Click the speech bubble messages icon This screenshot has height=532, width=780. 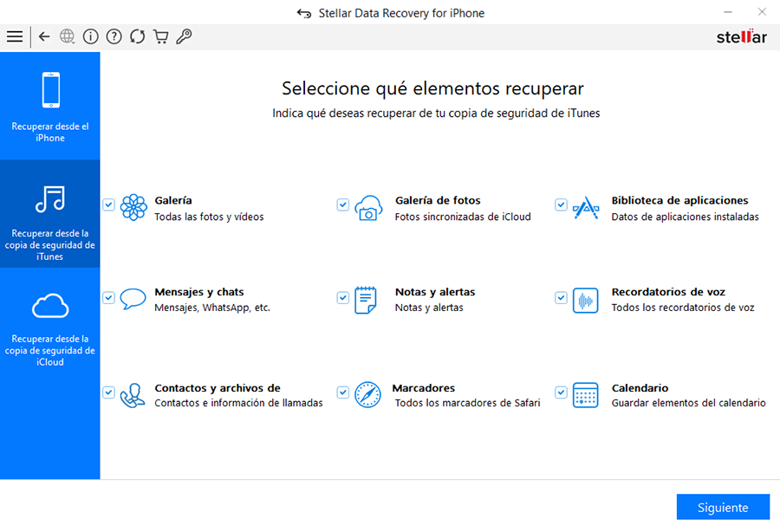(133, 299)
